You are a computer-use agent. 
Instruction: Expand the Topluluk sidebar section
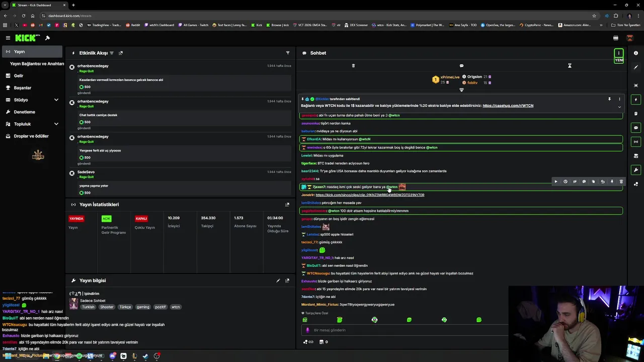click(56, 124)
